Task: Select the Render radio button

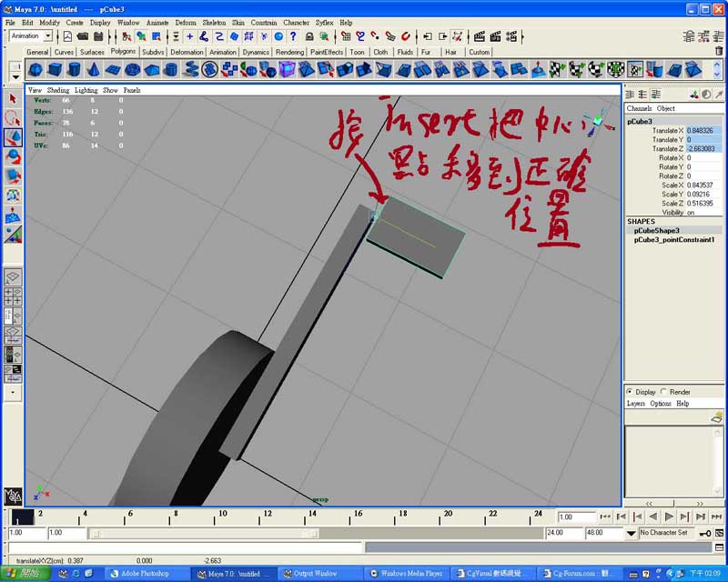Action: click(664, 392)
